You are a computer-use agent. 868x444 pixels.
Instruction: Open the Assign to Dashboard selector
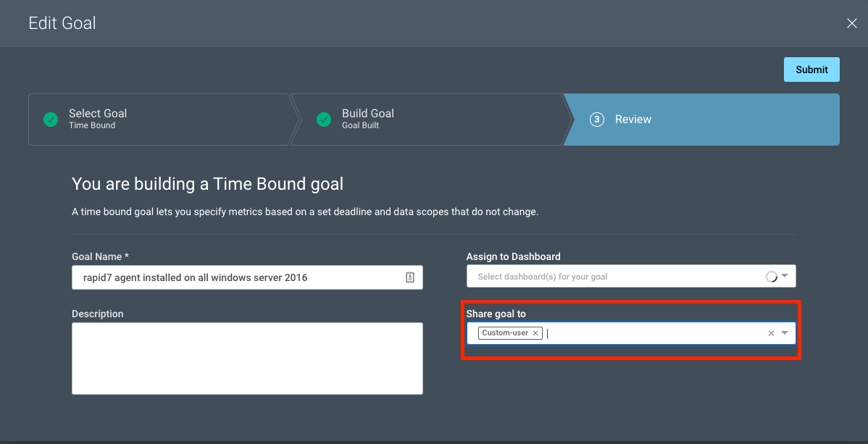click(616, 277)
